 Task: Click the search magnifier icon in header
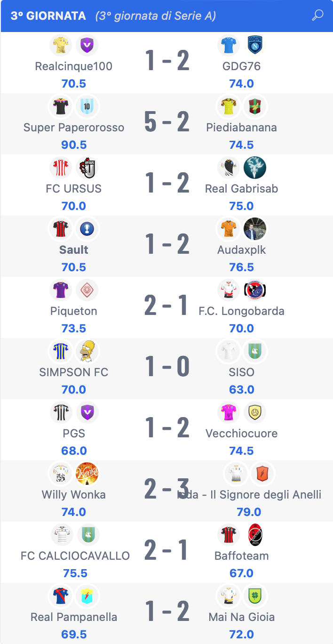point(317,15)
